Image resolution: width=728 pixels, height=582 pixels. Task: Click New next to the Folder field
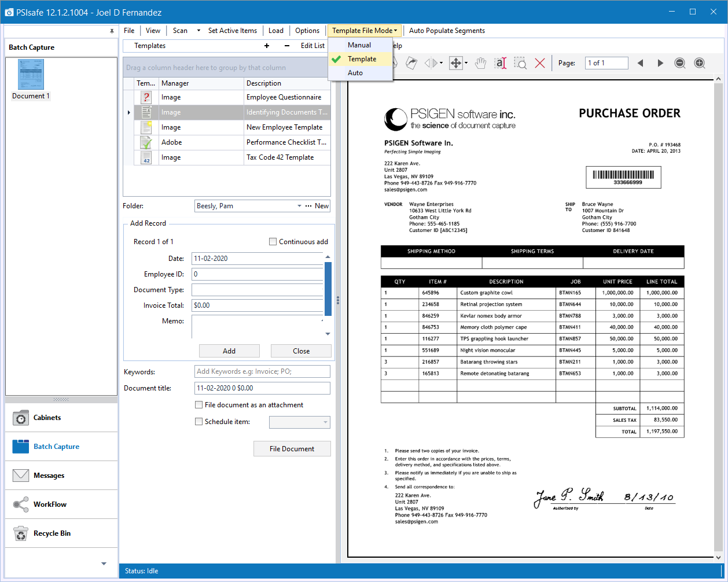(322, 206)
